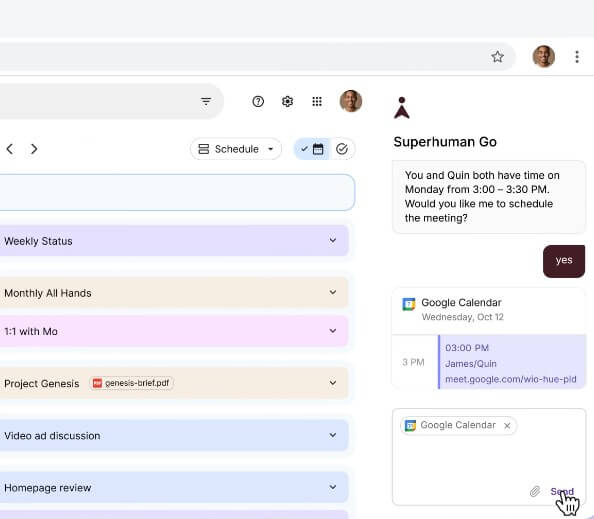
Task: Click the Wednesday, Oct 12 date text
Action: [x=463, y=317]
